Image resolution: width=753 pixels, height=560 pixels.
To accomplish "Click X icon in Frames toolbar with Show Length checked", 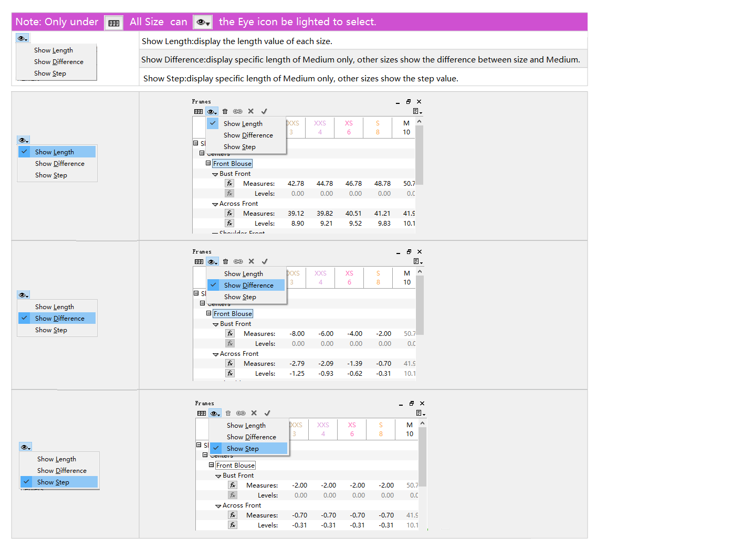I will point(251,111).
